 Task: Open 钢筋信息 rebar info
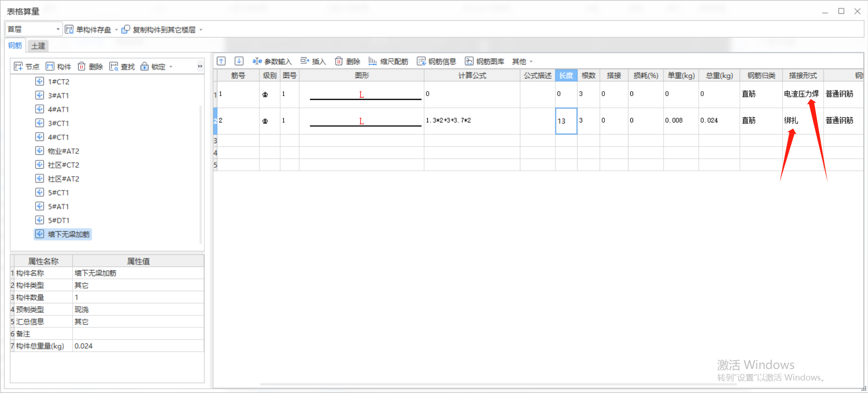[437, 61]
